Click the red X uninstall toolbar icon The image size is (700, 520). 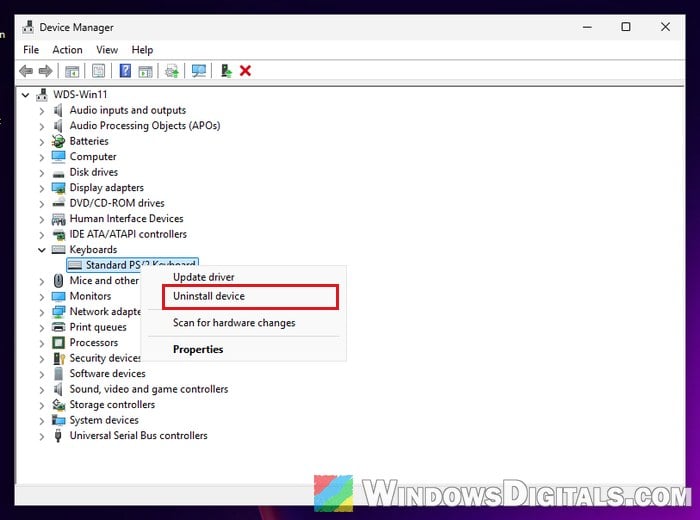pyautogui.click(x=245, y=71)
